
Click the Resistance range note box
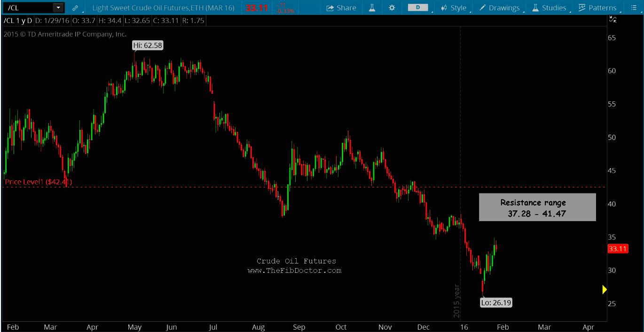537,207
